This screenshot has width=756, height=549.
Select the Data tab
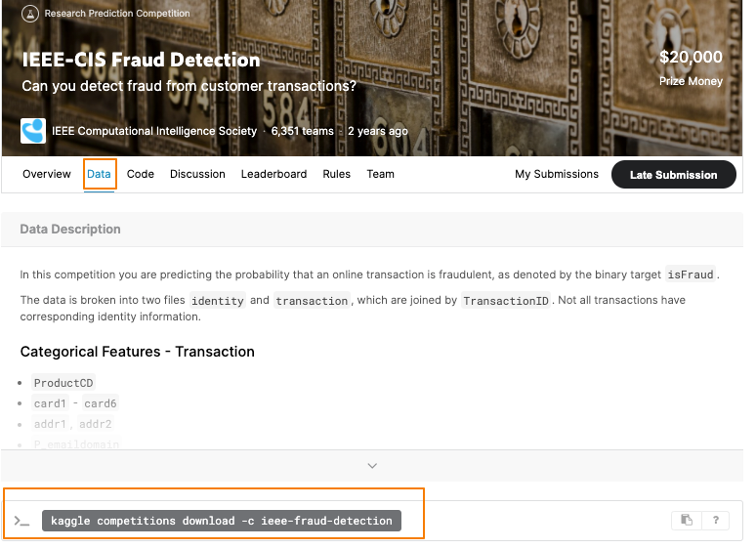(99, 174)
